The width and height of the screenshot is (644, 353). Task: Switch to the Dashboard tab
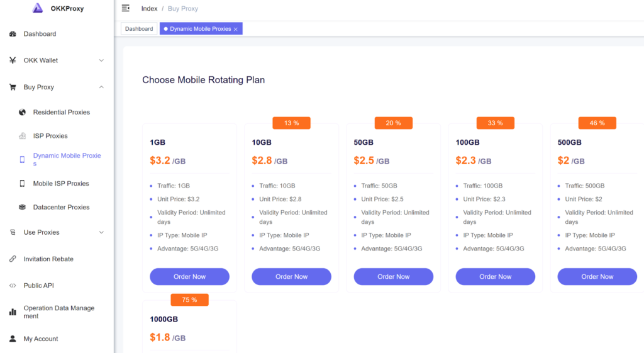point(139,29)
